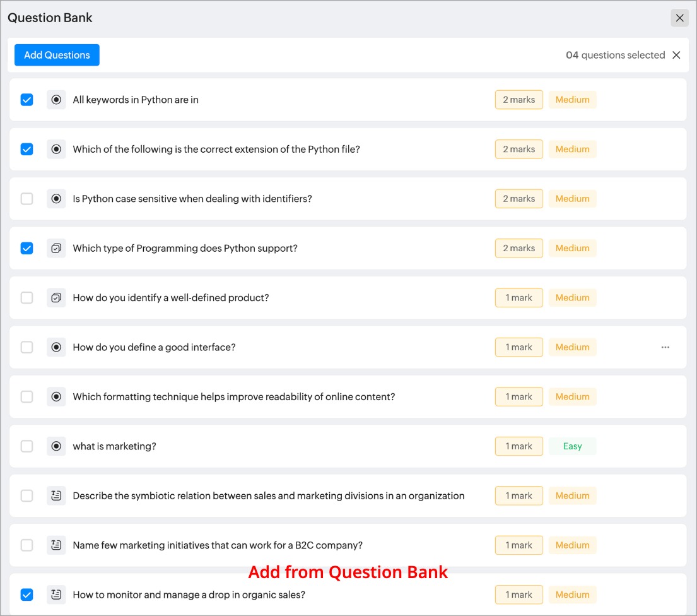697x616 pixels.
Task: Click single-choice icon next to 'what is marketing?'
Action: tap(56, 446)
